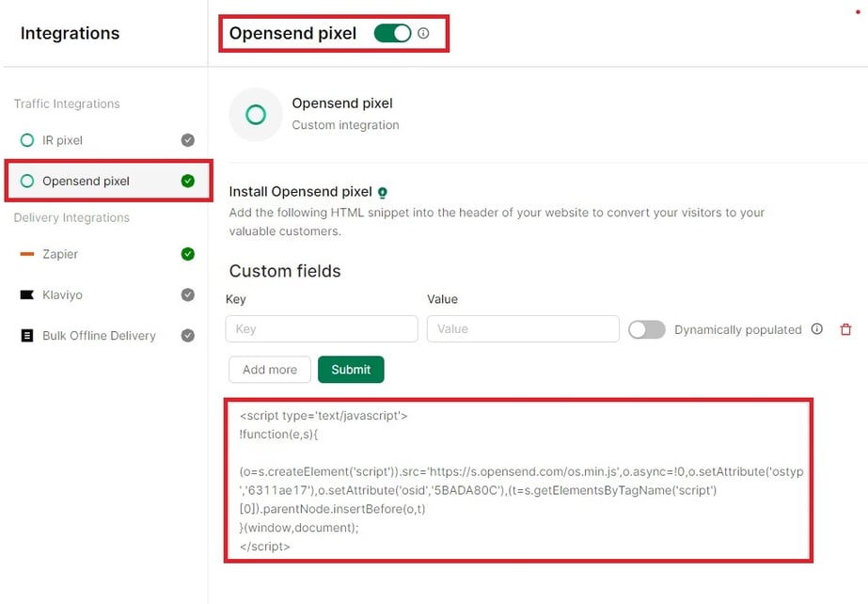The image size is (868, 604).
Task: Disable the Opensend pixel toggle
Action: point(391,31)
